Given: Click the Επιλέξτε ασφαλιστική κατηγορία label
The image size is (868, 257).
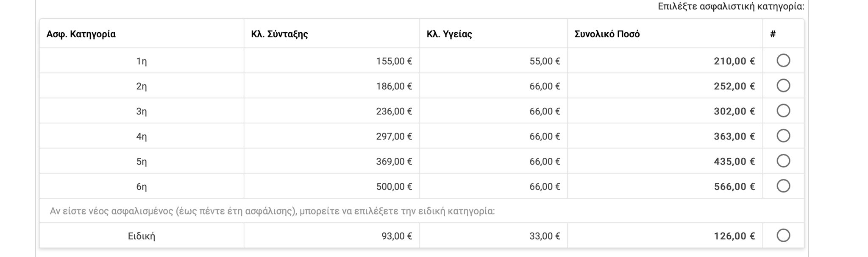Looking at the screenshot, I should [x=731, y=6].
